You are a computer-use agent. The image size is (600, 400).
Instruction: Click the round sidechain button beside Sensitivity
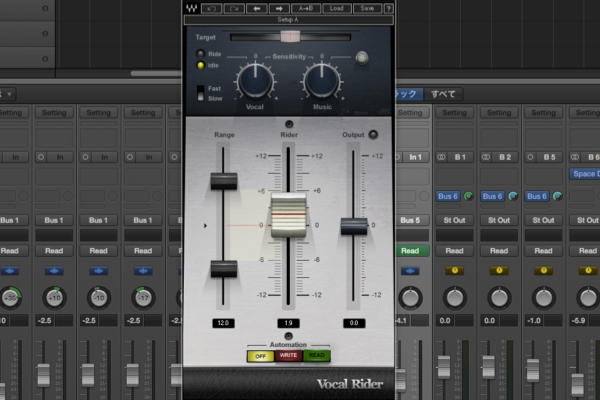coord(362,58)
